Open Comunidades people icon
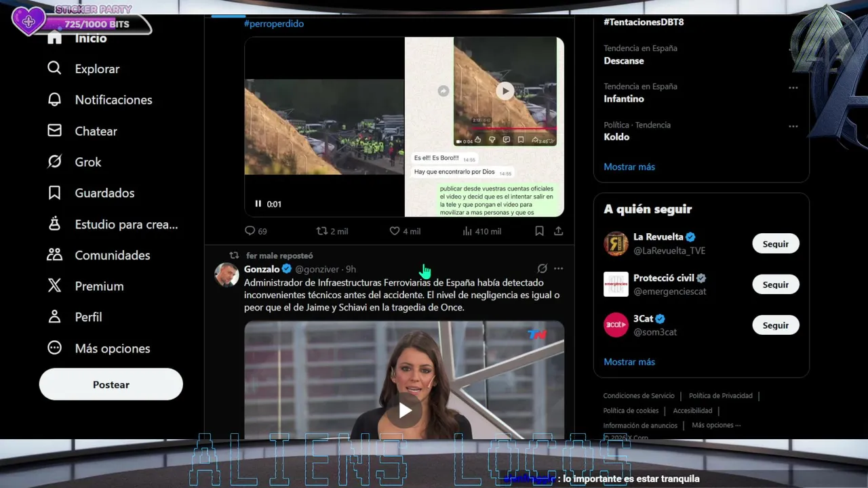The height and width of the screenshot is (488, 868). tap(54, 255)
